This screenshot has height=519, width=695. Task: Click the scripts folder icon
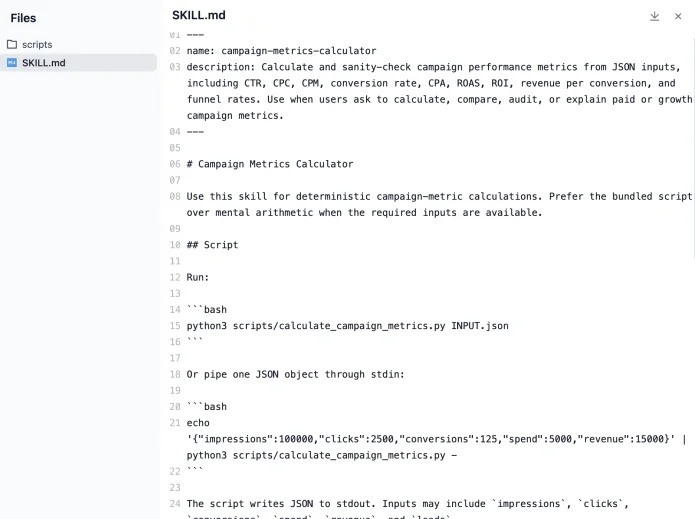point(12,44)
